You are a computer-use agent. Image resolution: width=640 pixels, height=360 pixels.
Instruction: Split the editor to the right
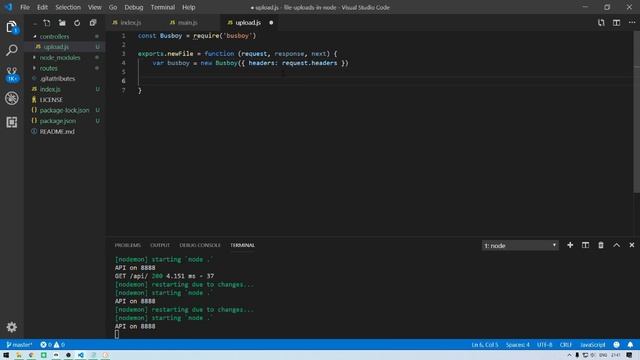click(616, 23)
